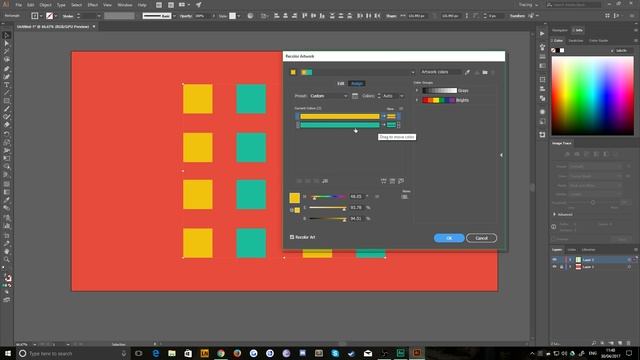Select the Direct Selection tool
Viewport: 640px width, 360px height.
point(7,43)
